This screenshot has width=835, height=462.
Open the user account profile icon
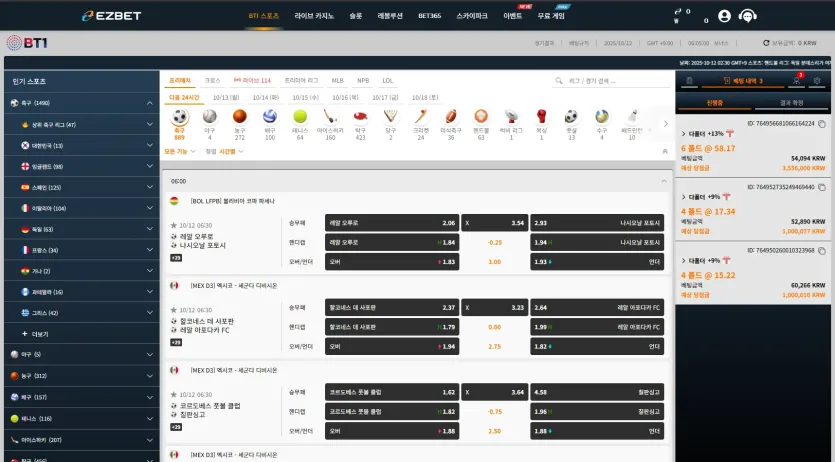(724, 16)
